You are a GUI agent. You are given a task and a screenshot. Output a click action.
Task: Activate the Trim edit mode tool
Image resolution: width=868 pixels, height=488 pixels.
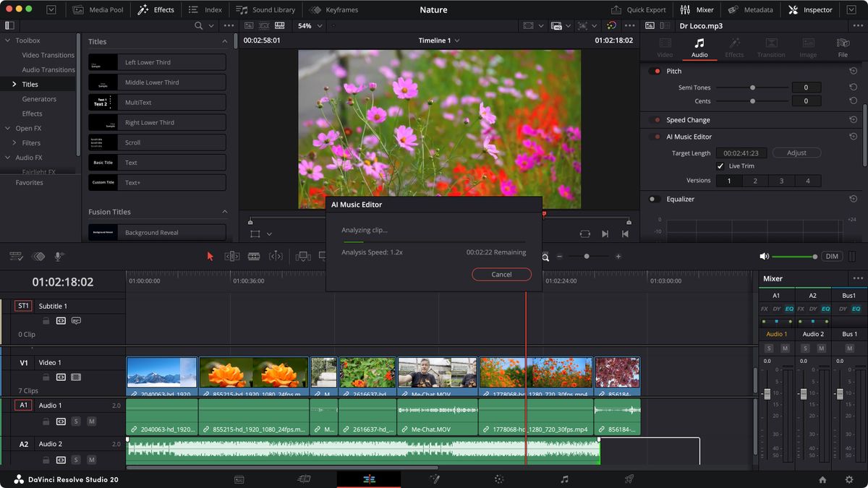pyautogui.click(x=232, y=256)
